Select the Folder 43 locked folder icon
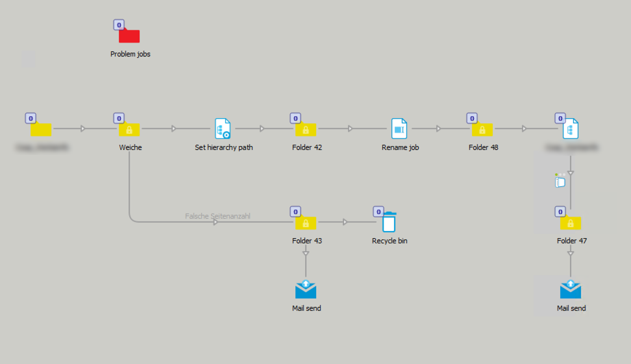 click(306, 222)
